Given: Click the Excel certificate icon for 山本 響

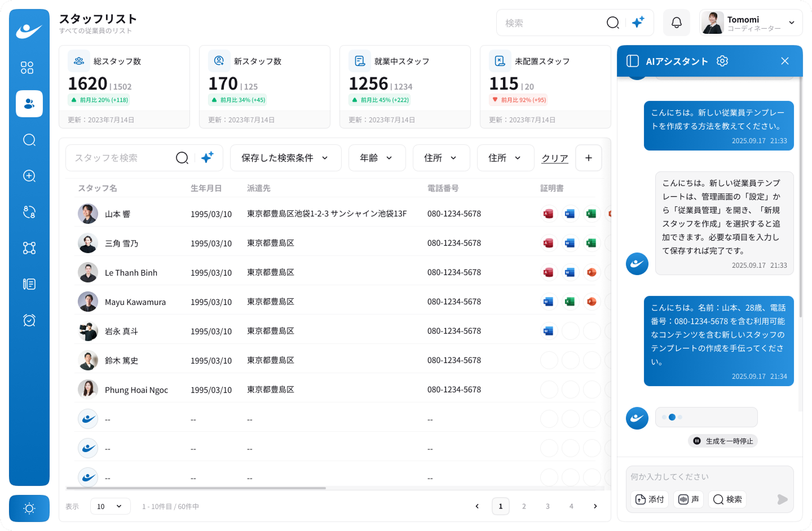Looking at the screenshot, I should click(x=590, y=214).
